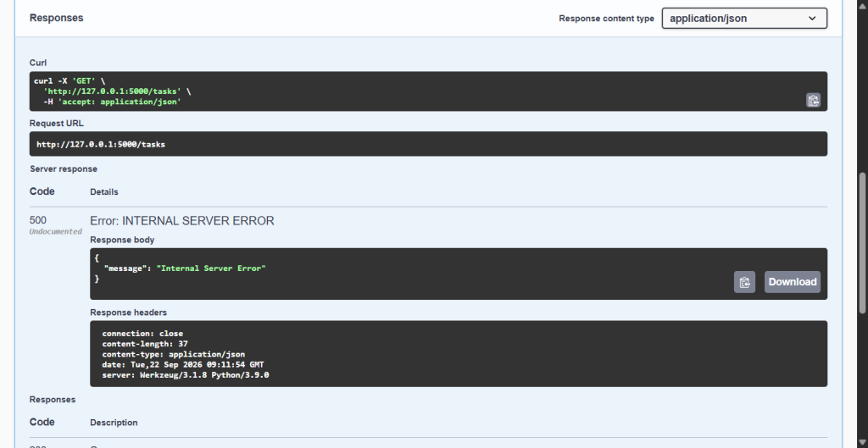Screen dimensions: 868x448
Task: Download the response body
Action: 793,282
